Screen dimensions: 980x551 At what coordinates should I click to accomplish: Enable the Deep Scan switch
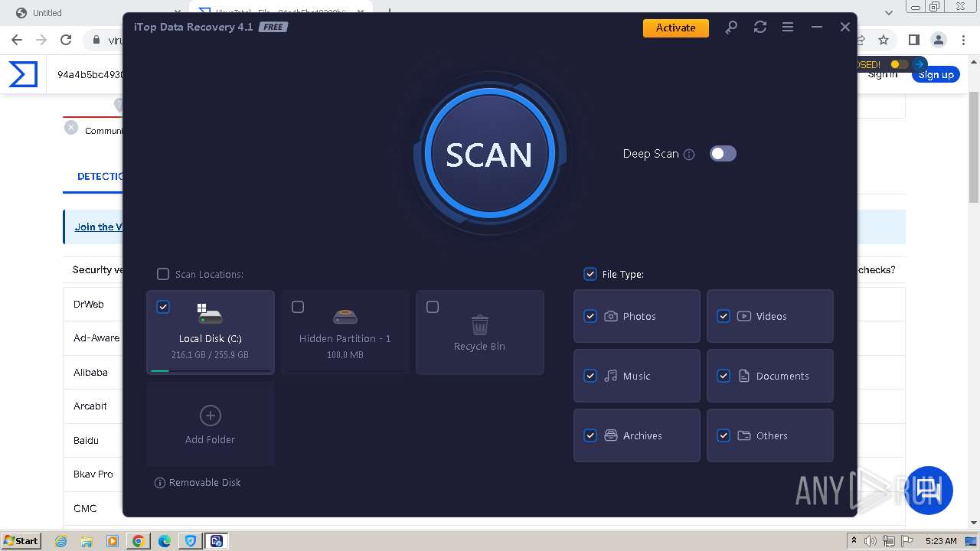[723, 154]
